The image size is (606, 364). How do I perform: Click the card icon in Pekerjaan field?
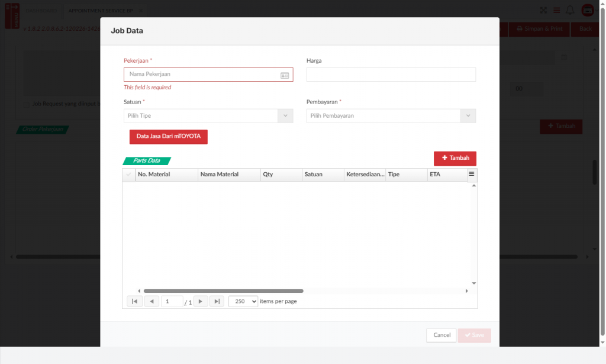285,75
